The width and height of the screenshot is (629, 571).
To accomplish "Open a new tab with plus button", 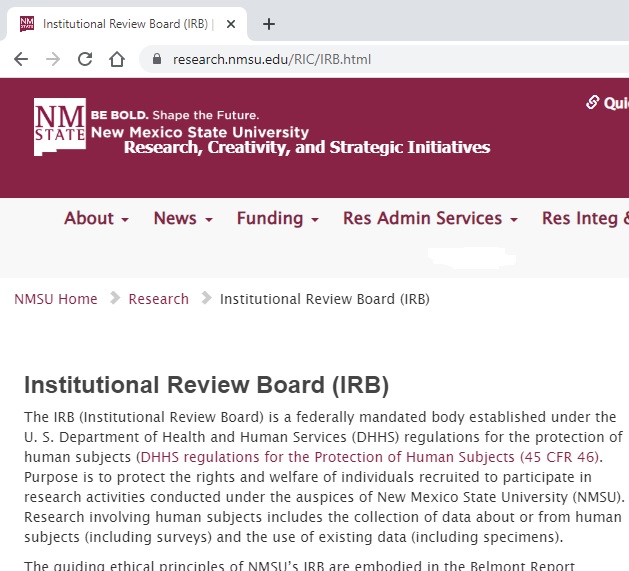I will pyautogui.click(x=269, y=24).
